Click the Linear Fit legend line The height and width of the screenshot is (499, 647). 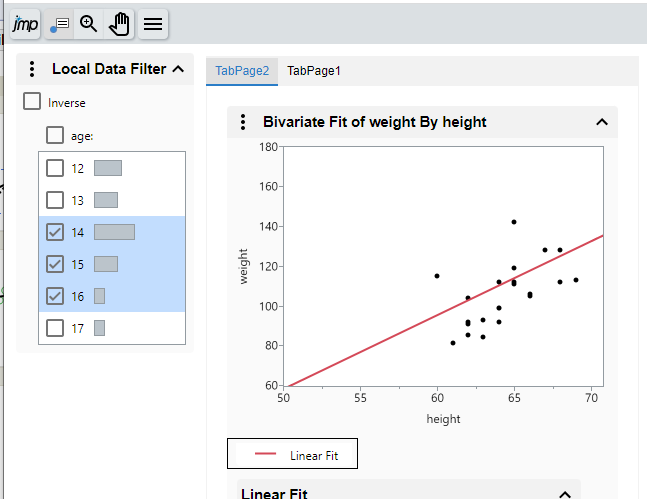click(265, 456)
